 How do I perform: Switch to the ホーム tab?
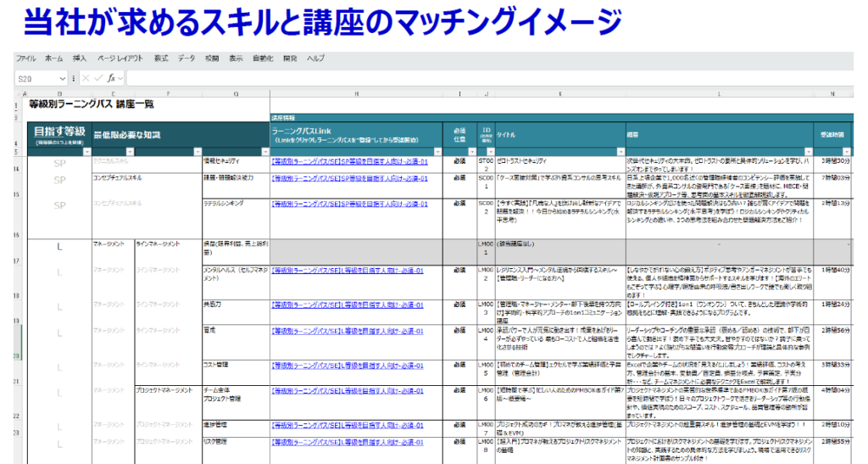point(54,59)
